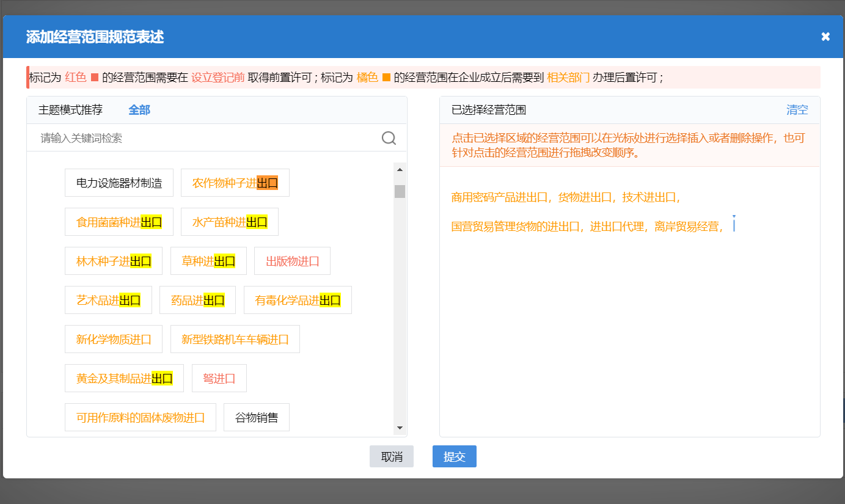Screen dimensions: 845x504
Task: Switch to the 全部 tab
Action: pyautogui.click(x=139, y=109)
